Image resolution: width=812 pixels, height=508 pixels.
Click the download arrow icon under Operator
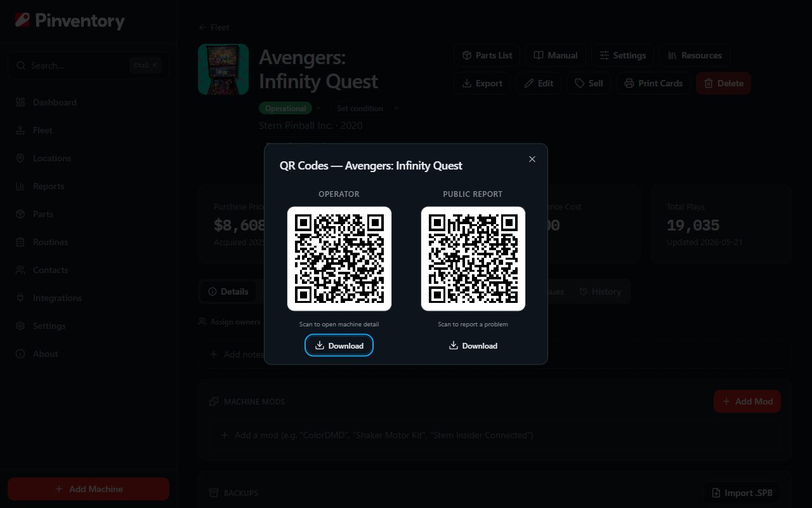pos(320,345)
